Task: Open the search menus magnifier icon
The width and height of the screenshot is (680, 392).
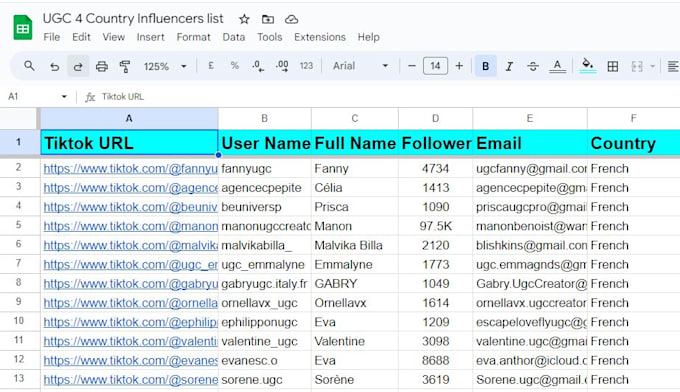Action: click(x=29, y=66)
